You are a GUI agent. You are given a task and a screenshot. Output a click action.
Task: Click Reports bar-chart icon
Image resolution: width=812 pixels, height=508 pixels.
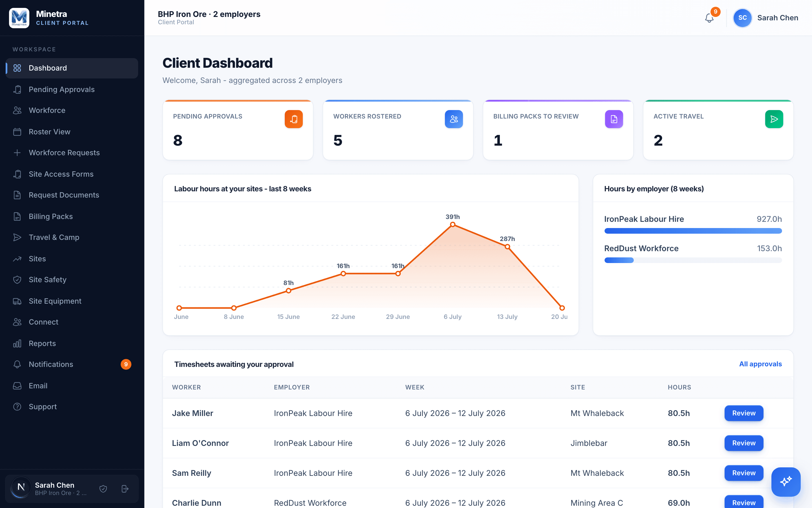[x=17, y=343]
